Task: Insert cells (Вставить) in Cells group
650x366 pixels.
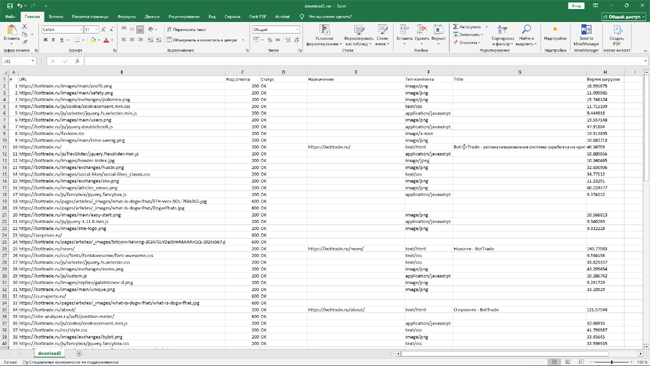Action: pyautogui.click(x=404, y=35)
